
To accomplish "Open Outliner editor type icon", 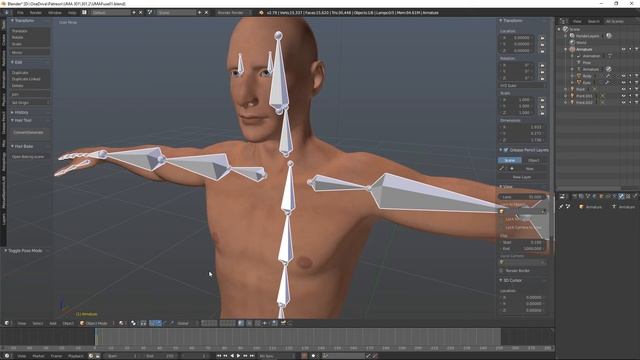I will 563,21.
